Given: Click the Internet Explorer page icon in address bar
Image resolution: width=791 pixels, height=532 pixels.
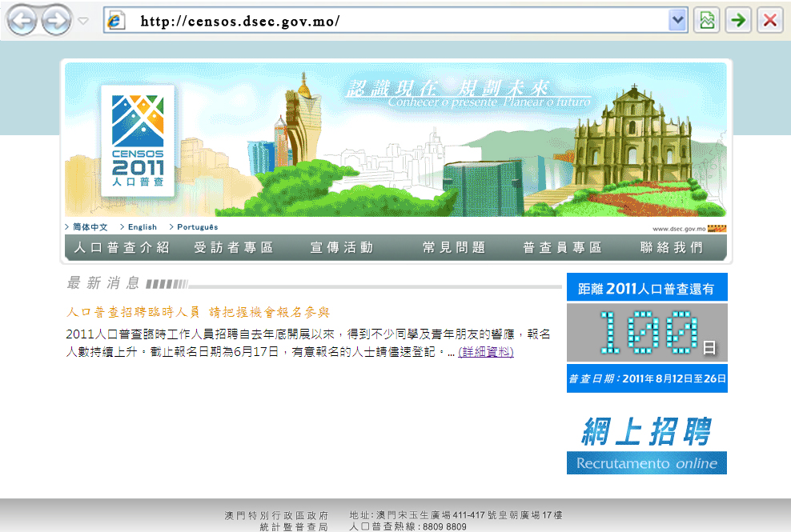Looking at the screenshot, I should pos(117,21).
